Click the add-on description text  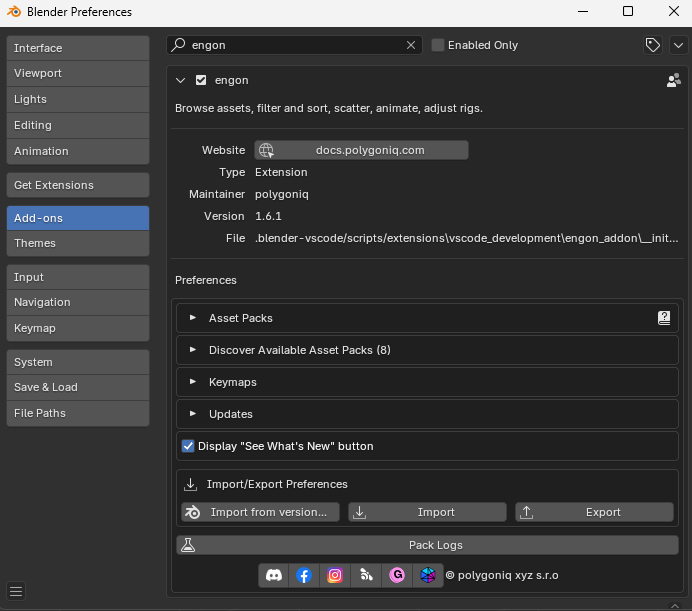point(329,108)
